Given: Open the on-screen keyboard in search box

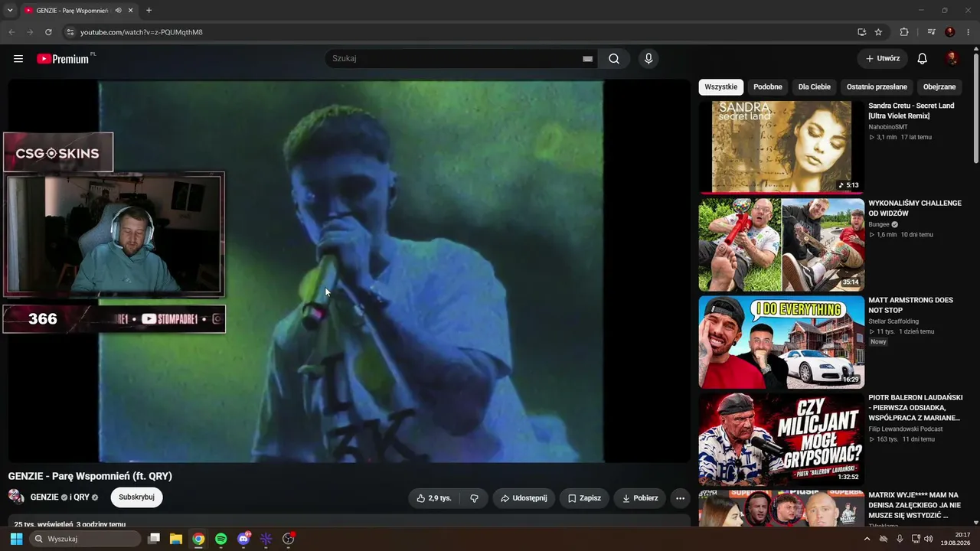Looking at the screenshot, I should pyautogui.click(x=587, y=59).
